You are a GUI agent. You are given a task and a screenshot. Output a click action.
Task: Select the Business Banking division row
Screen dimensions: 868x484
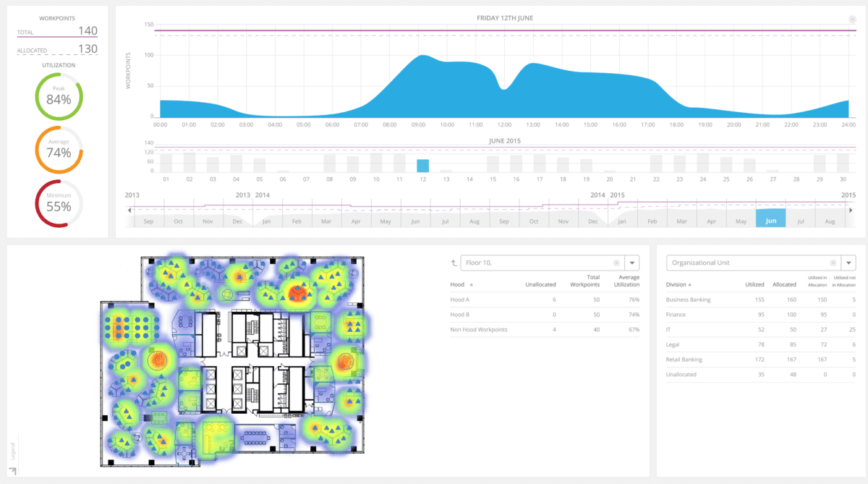(761, 300)
